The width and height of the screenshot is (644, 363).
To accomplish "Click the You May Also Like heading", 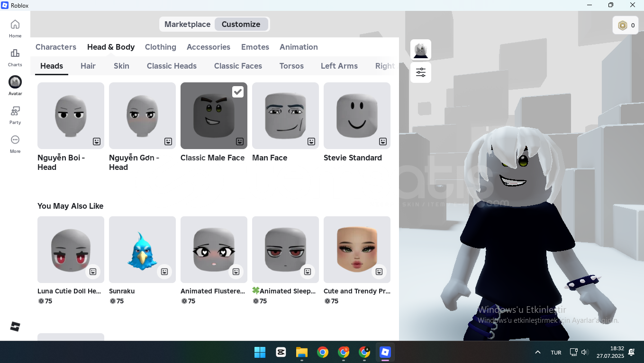I will click(70, 206).
